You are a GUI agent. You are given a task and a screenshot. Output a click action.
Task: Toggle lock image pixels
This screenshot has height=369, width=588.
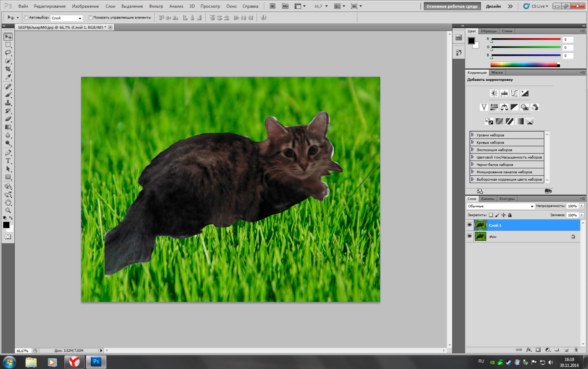[x=497, y=215]
